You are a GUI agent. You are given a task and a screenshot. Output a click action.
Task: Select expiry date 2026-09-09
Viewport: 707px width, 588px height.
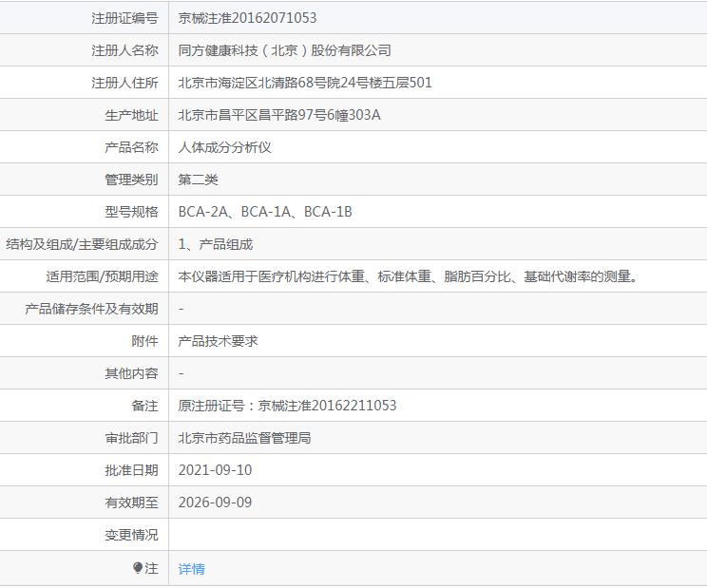click(x=215, y=503)
